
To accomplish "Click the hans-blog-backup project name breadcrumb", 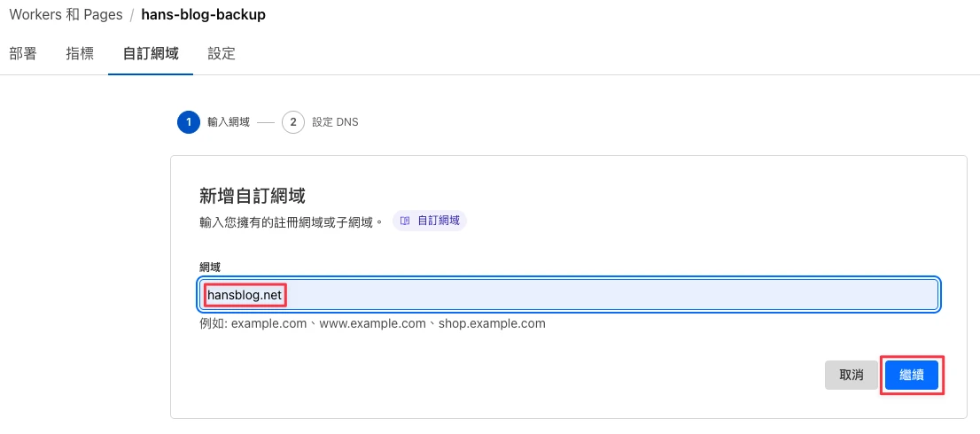I will coord(204,14).
